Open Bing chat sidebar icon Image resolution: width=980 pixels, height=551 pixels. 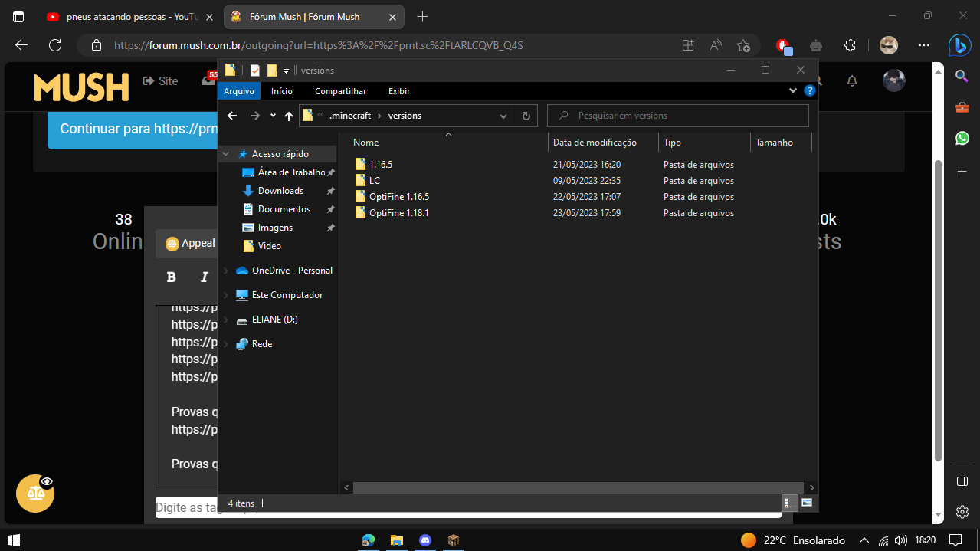960,45
